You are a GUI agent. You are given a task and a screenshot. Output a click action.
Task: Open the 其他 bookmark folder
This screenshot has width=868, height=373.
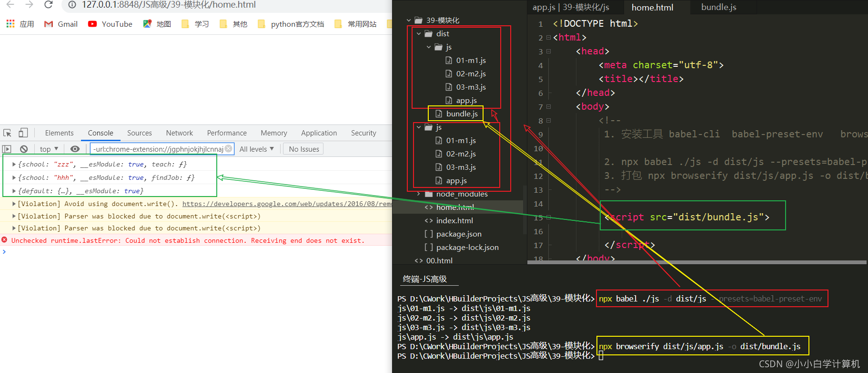coord(233,24)
